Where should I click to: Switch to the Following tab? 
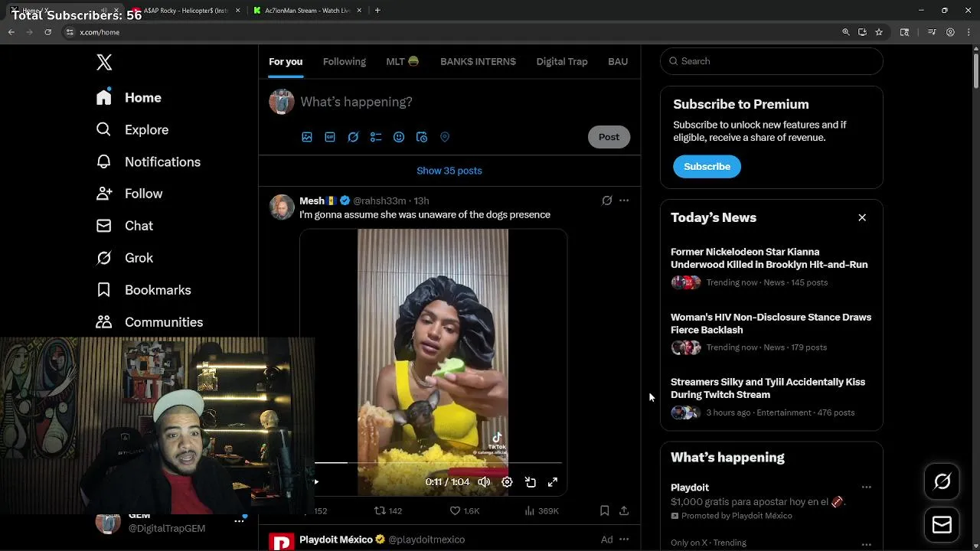point(345,61)
